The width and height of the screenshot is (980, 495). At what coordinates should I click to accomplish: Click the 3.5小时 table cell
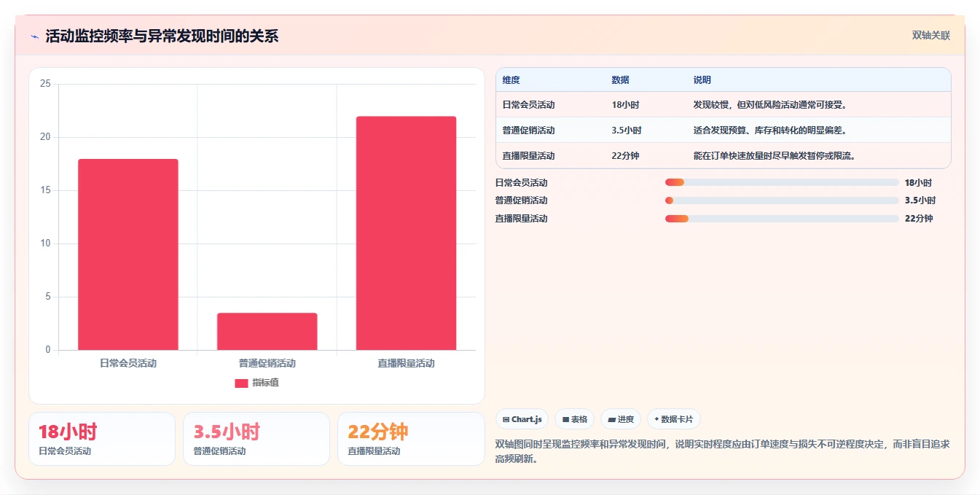[627, 130]
